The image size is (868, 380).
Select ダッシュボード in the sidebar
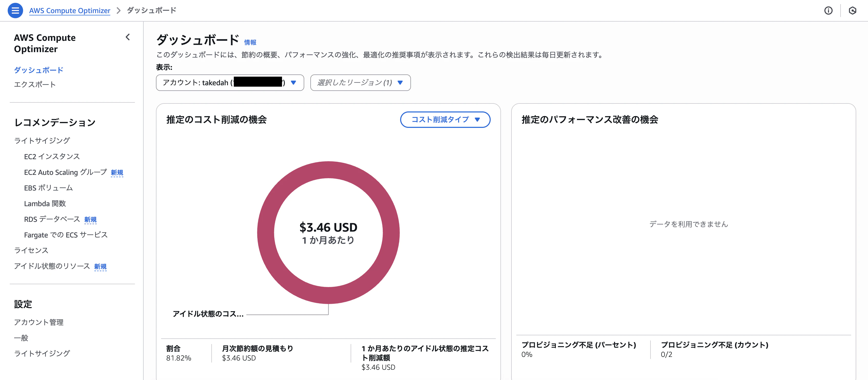point(38,70)
